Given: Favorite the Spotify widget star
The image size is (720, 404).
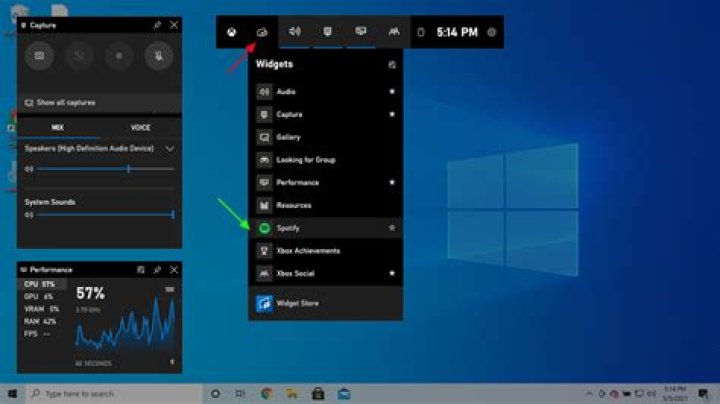Looking at the screenshot, I should point(392,228).
